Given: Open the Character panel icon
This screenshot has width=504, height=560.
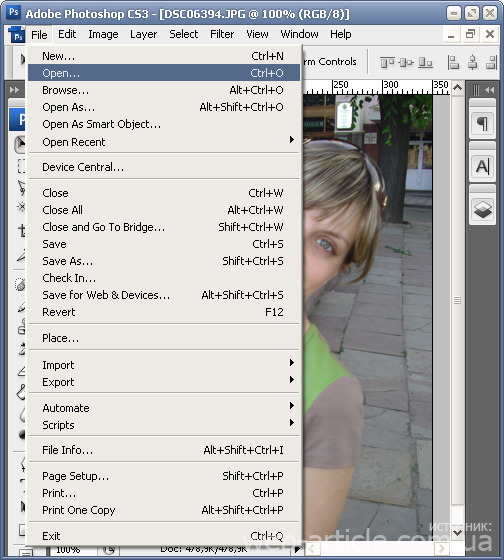Looking at the screenshot, I should tap(483, 166).
